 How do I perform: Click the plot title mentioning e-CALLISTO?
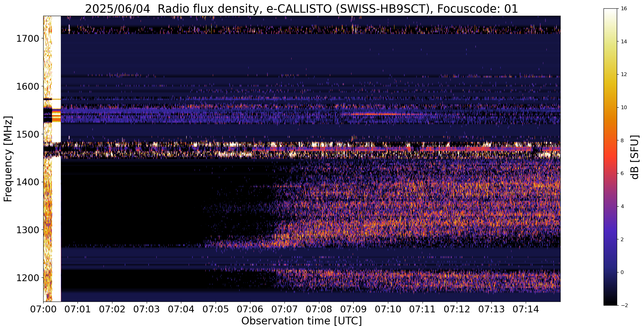click(301, 9)
